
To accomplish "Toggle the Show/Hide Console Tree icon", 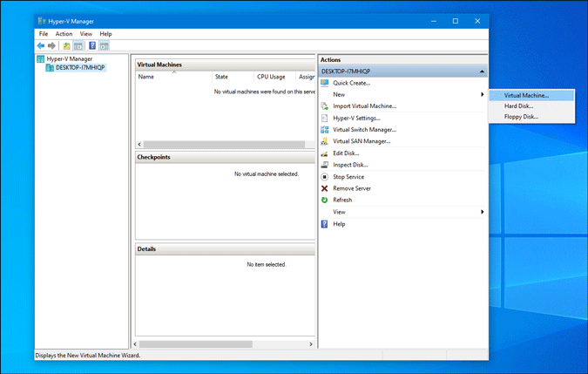I will click(78, 45).
